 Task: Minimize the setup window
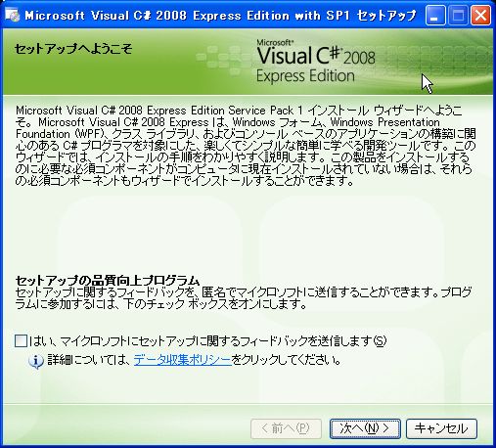pyautogui.click(x=435, y=16)
